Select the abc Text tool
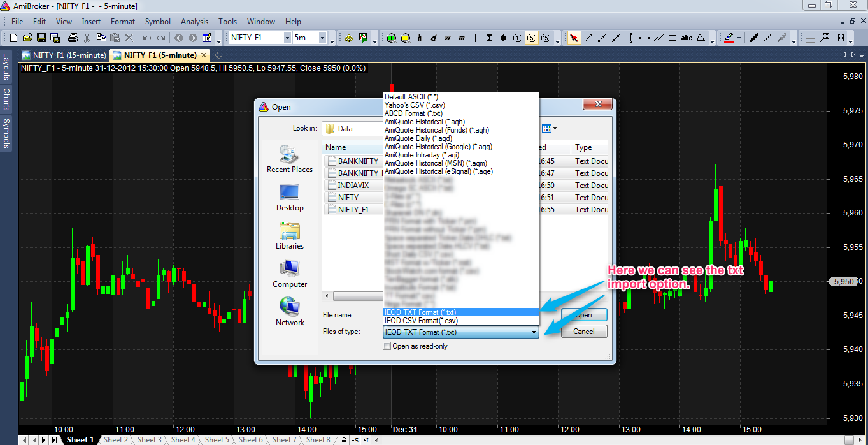This screenshot has width=868, height=445. coord(687,38)
